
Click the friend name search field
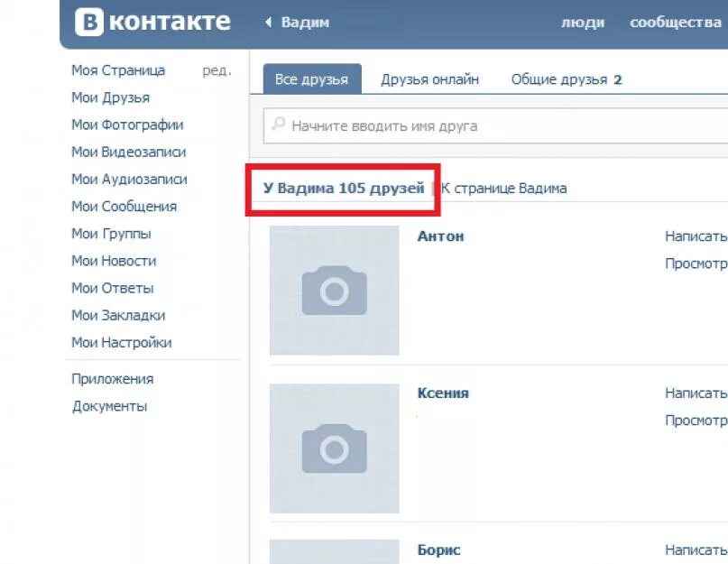click(495, 126)
